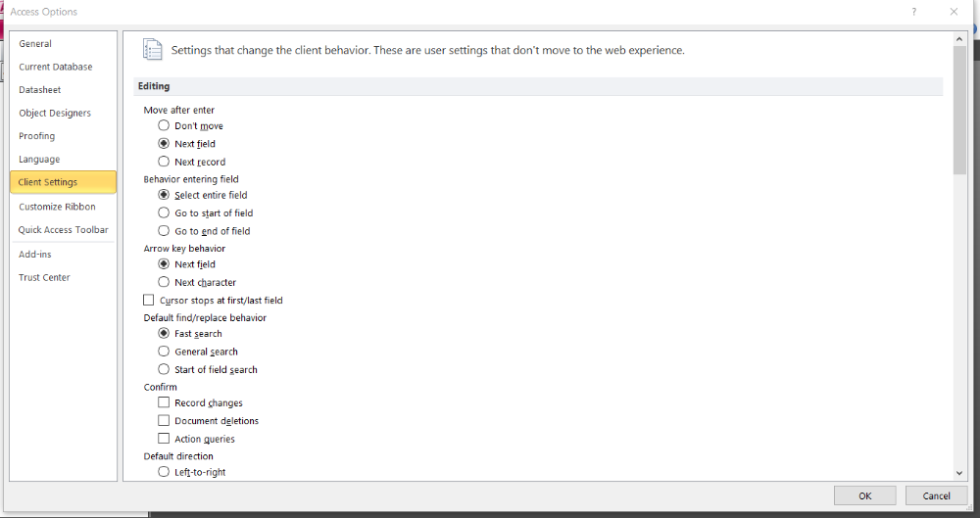Viewport: 980px width, 518px height.
Task: Open the General options category
Action: point(35,44)
